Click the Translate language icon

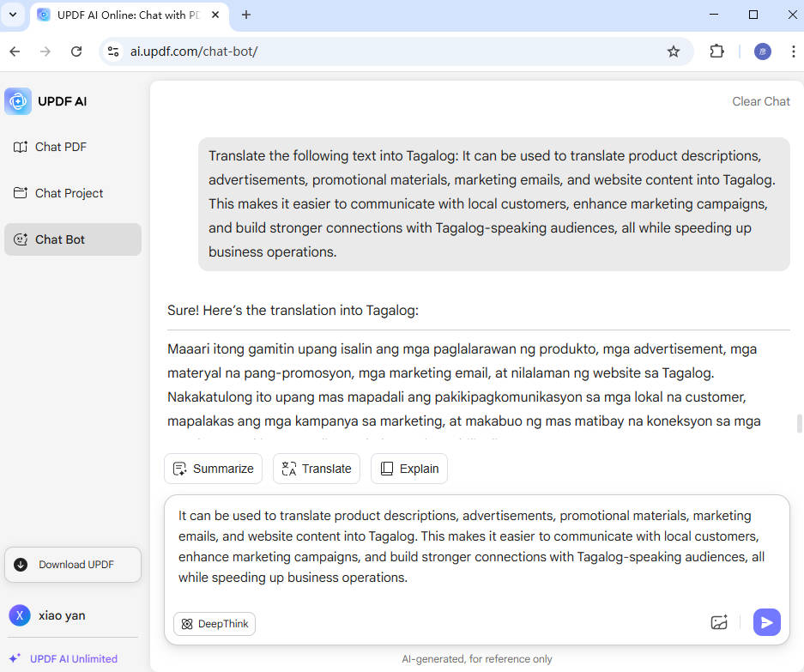288,469
